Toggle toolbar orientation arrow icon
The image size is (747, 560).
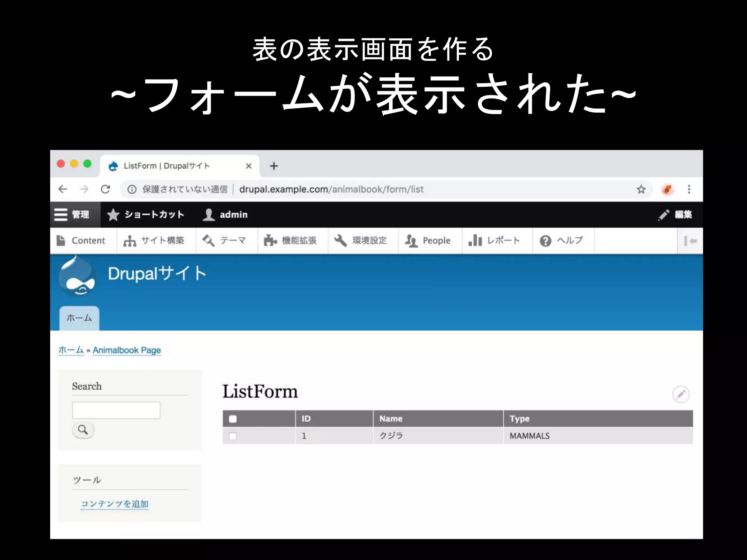tap(690, 241)
